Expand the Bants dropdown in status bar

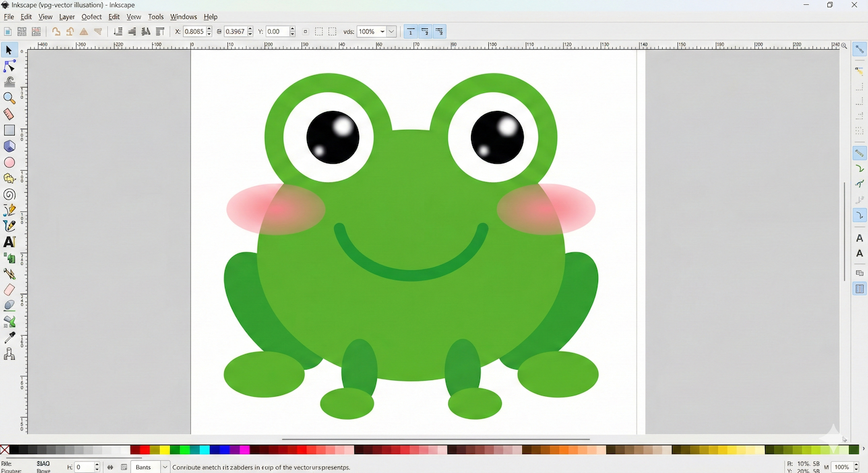click(x=165, y=467)
